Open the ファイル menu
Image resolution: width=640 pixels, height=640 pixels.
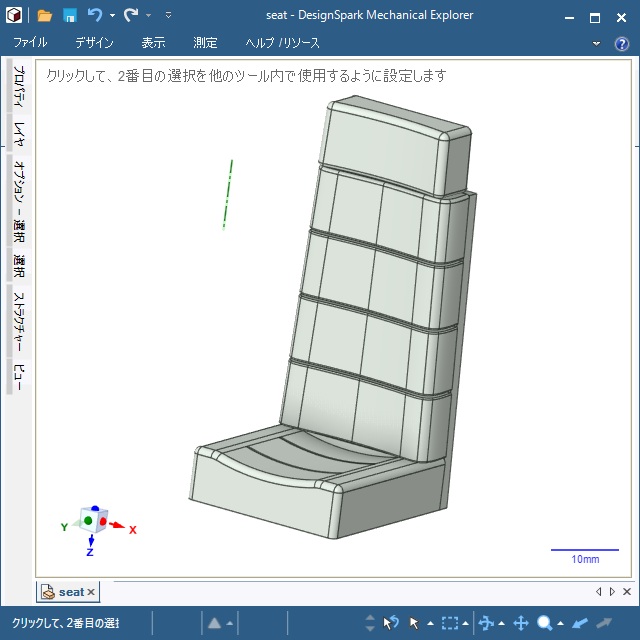tap(30, 43)
